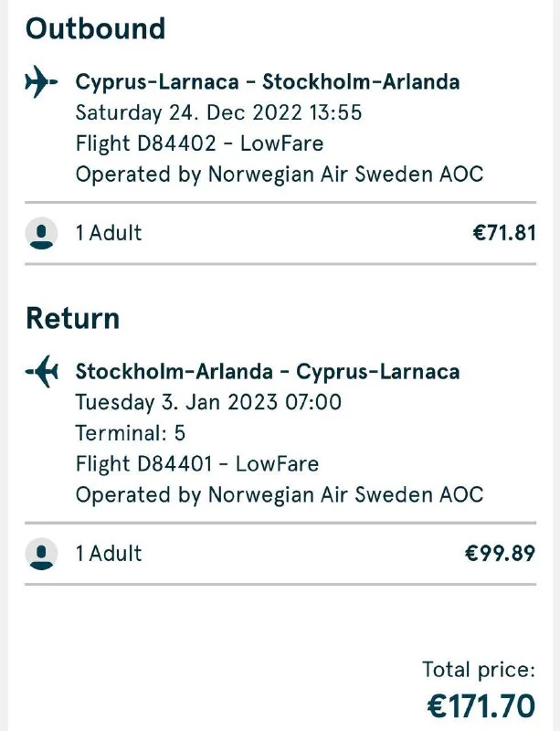Select the Outbound section heading
Screen dimensions: 560x731
(x=95, y=28)
